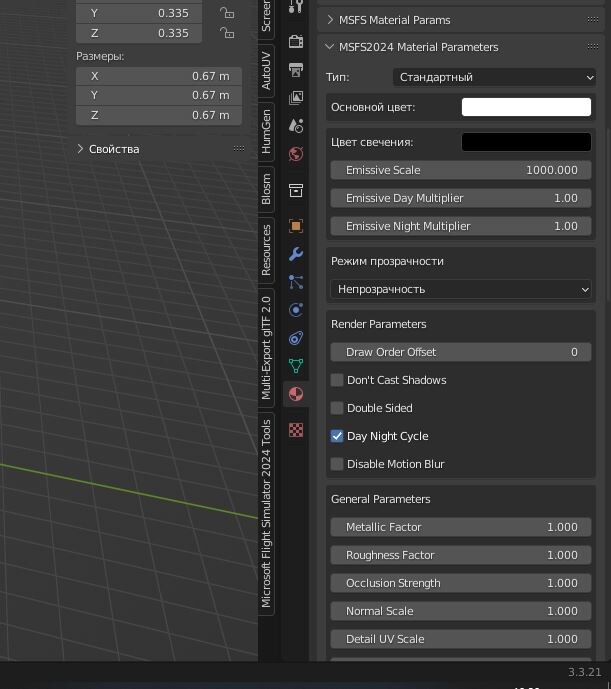
Task: Click Blender version 3.3.21 in status bar
Action: [584, 672]
